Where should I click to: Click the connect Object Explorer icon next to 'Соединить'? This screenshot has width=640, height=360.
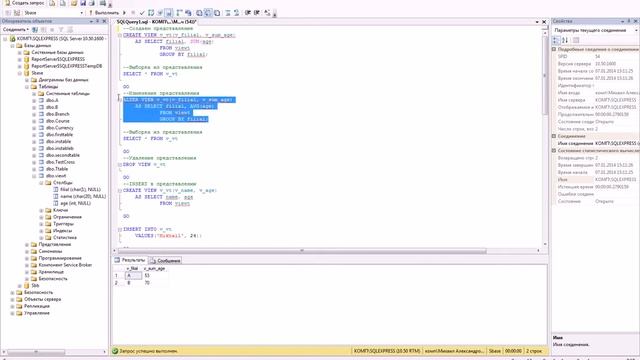(x=35, y=30)
